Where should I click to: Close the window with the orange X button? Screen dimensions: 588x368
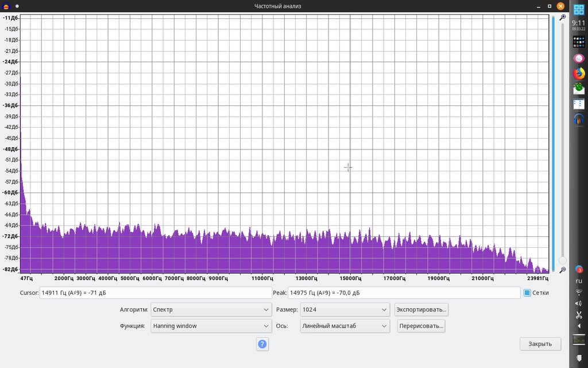[560, 6]
